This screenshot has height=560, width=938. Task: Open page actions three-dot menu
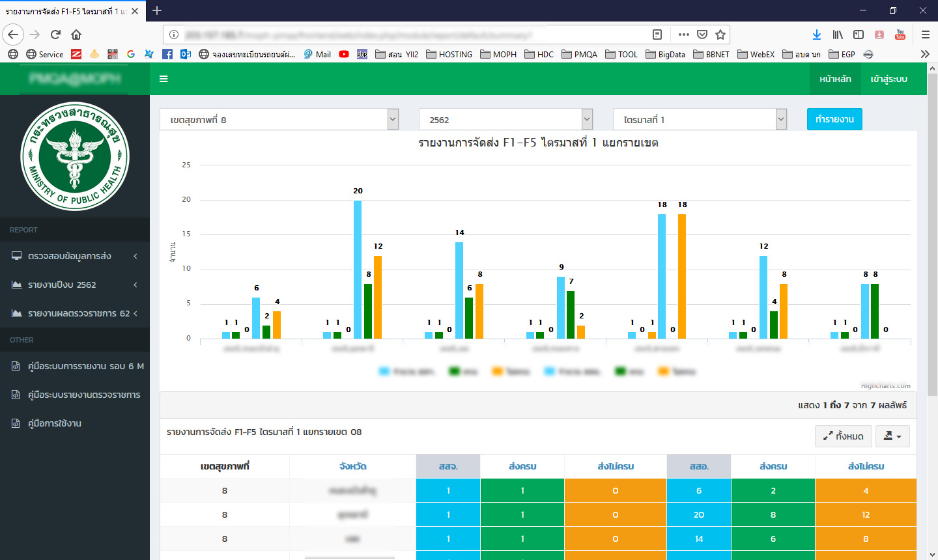[683, 35]
